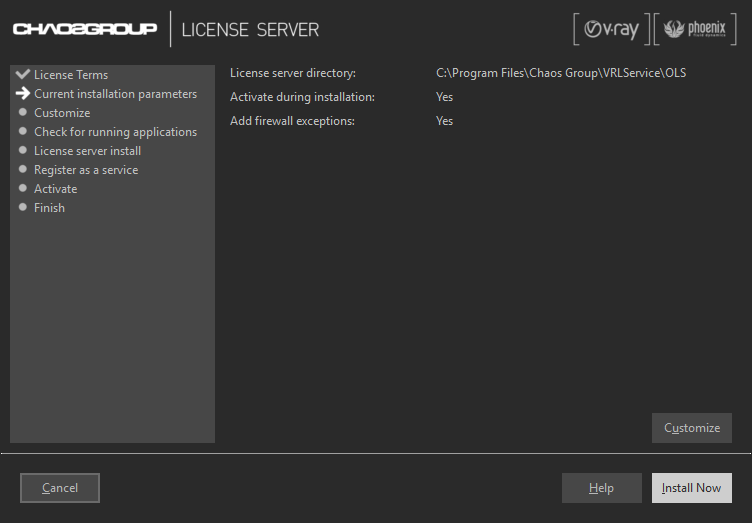Cancel the license server installation
This screenshot has height=523, width=752.
click(x=60, y=488)
